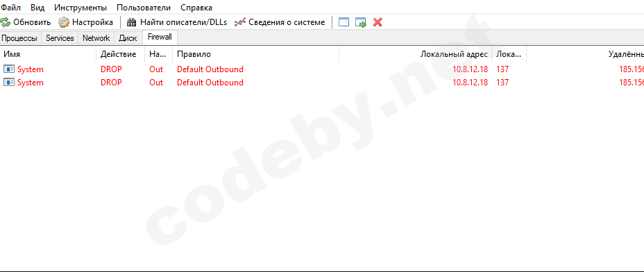The image size is (644, 272).
Task: Select the Firewall tab
Action: pyautogui.click(x=160, y=37)
